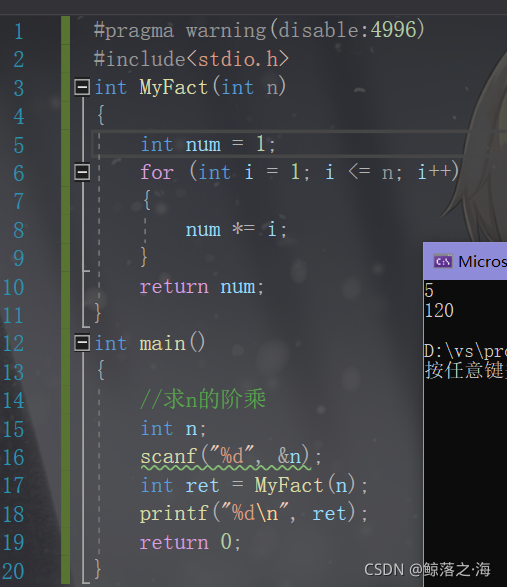Click the 'MyFact' function name on line 3
Viewport: 507px width, 587px height.
[x=173, y=87]
